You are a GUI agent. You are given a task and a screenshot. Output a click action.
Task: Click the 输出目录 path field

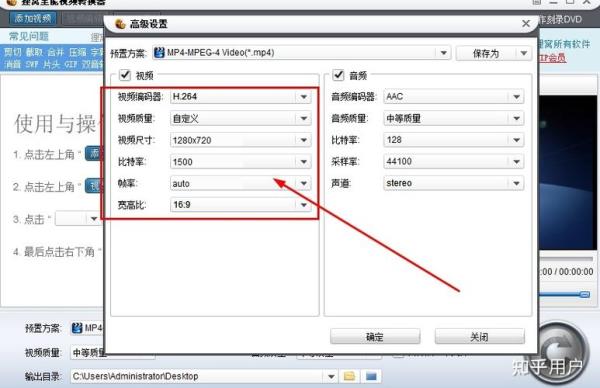198,377
